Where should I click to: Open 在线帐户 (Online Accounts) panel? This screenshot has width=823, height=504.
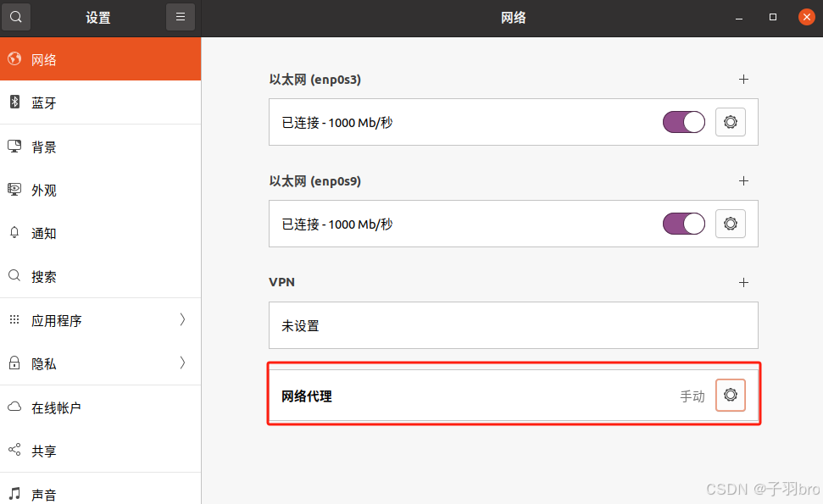tap(100, 407)
